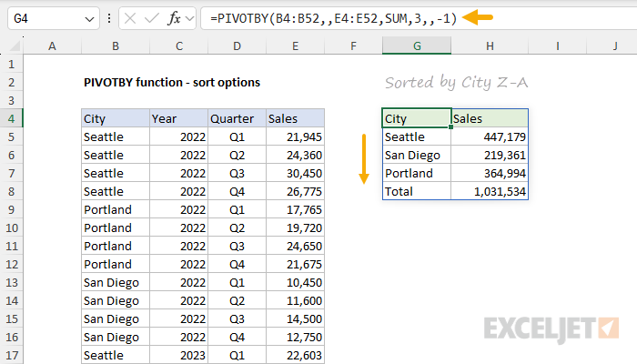Click sales value 24,360

coord(295,156)
